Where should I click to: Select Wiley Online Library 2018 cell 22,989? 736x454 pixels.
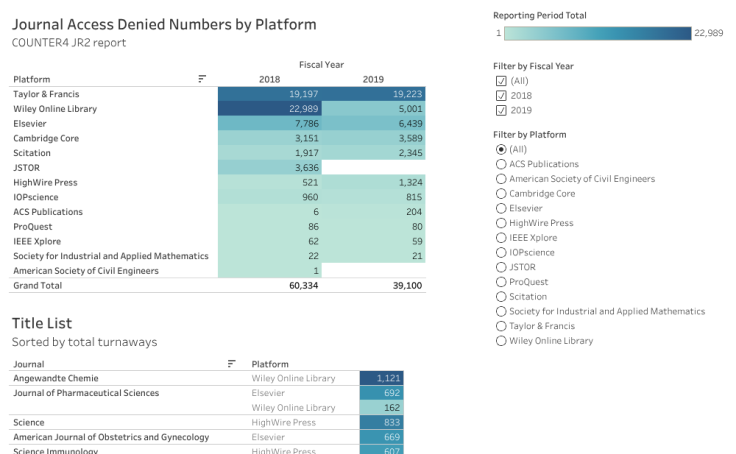[x=269, y=109]
